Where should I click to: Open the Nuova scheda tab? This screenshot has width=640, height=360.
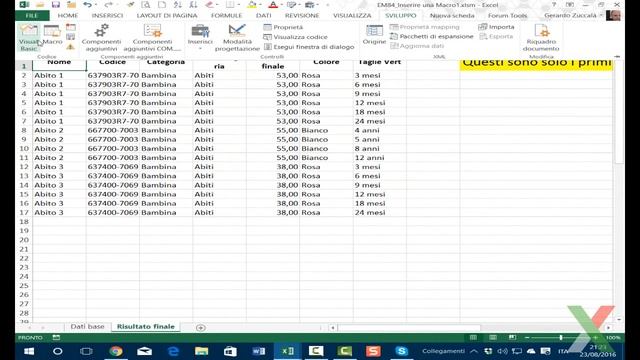point(452,16)
